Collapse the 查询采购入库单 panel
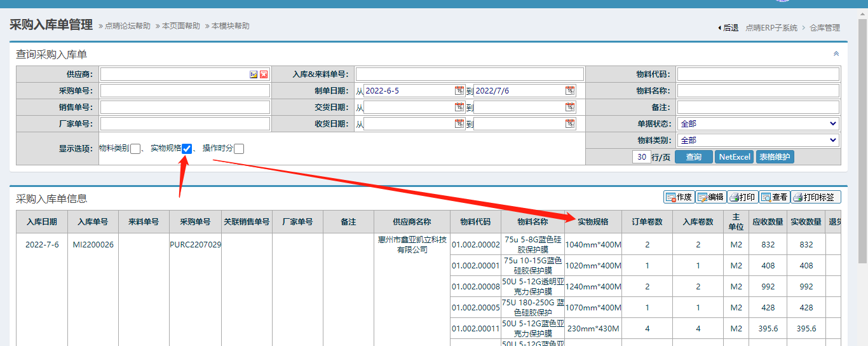 (836, 54)
